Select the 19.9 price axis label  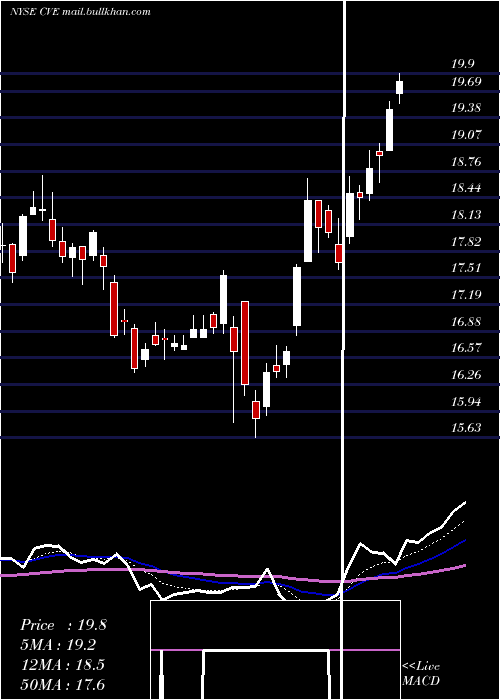(463, 64)
